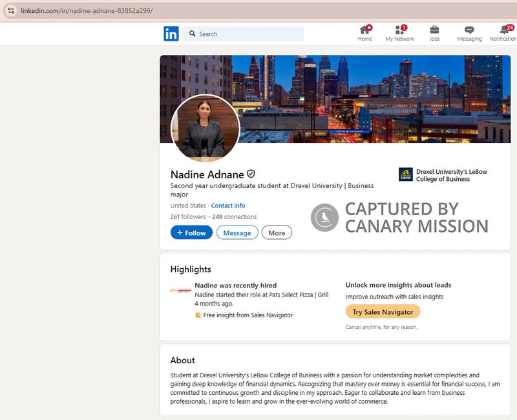Screen dimensions: 517x420
Task: Click the 'United States' location text
Action: (x=188, y=205)
